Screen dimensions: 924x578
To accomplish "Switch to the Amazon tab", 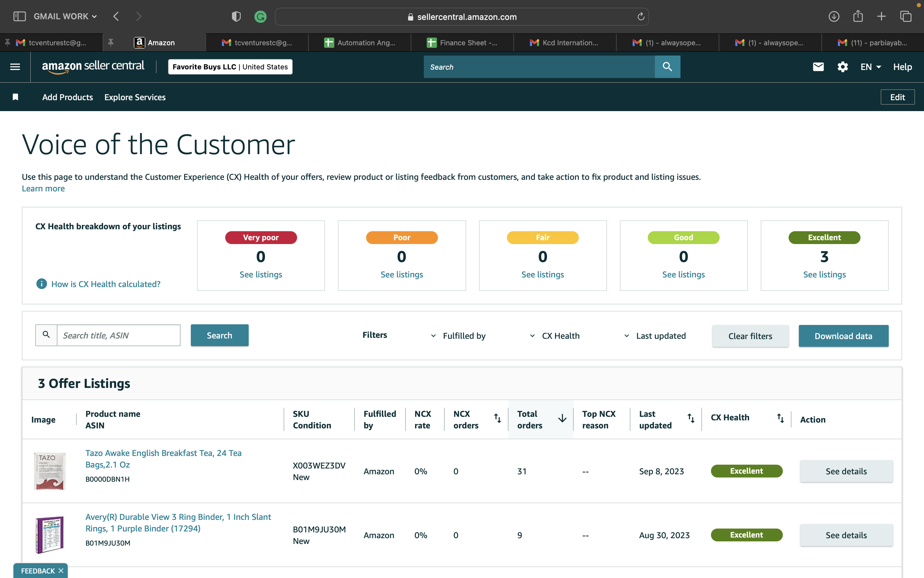I will click(154, 42).
